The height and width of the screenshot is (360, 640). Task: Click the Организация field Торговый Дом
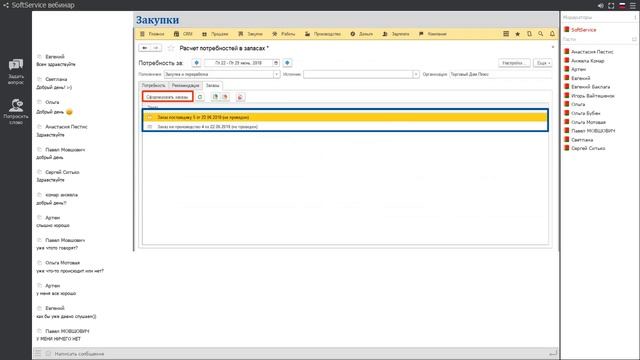pyautogui.click(x=500, y=74)
